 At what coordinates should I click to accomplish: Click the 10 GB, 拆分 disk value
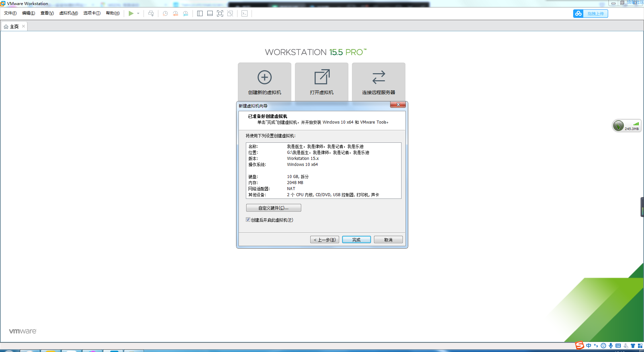(x=298, y=177)
